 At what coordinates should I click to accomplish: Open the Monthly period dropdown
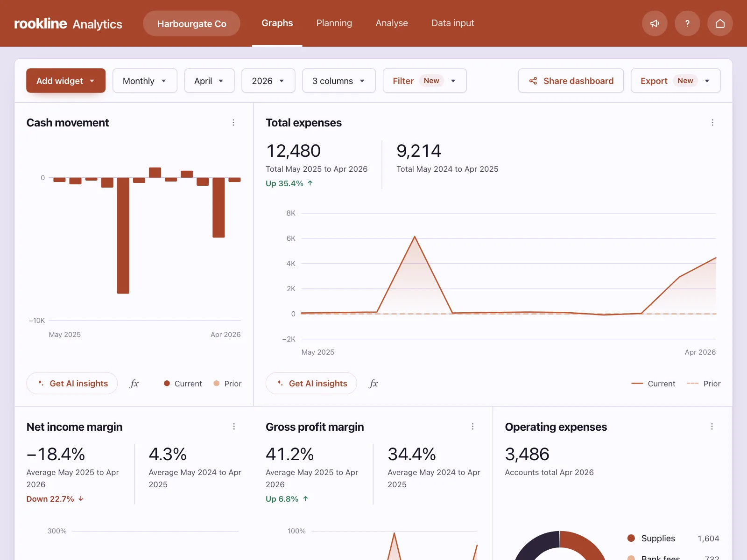145,81
